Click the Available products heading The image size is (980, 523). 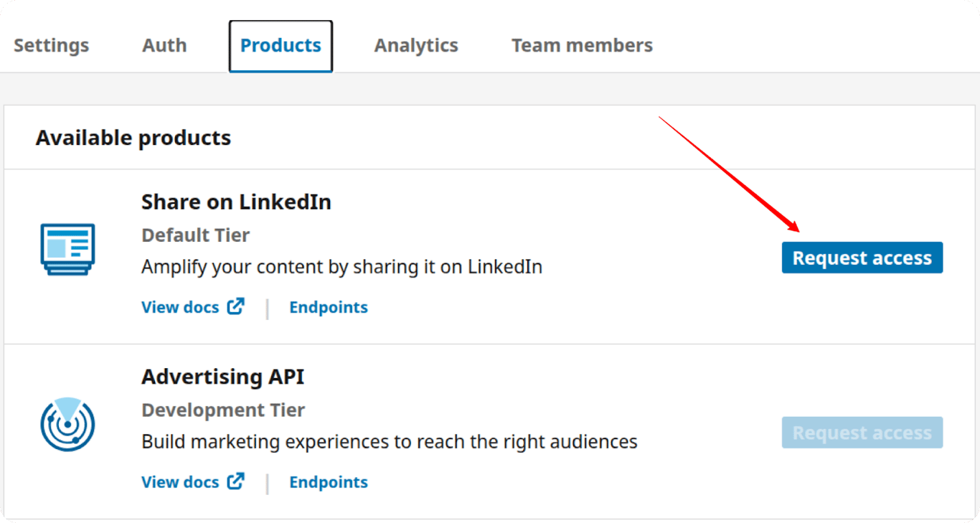tap(133, 138)
